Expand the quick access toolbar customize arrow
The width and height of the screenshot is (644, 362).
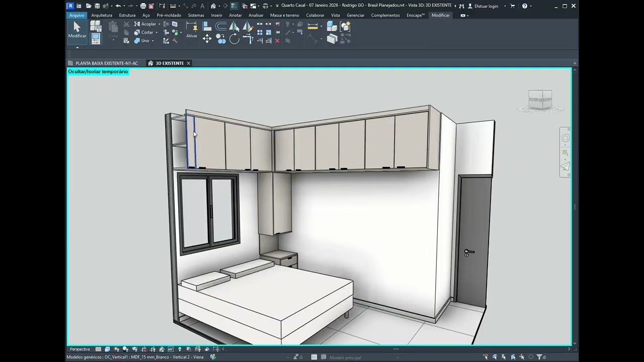click(277, 6)
